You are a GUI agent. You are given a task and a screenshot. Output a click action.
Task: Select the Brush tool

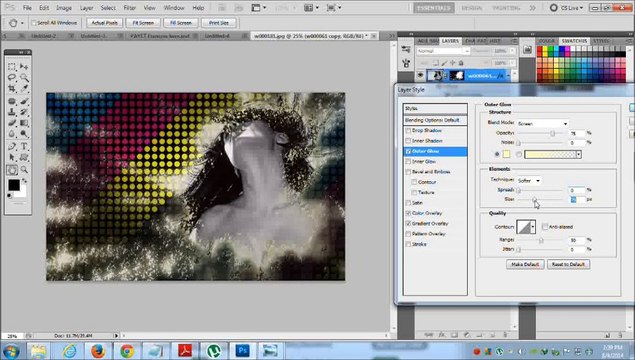click(x=24, y=101)
